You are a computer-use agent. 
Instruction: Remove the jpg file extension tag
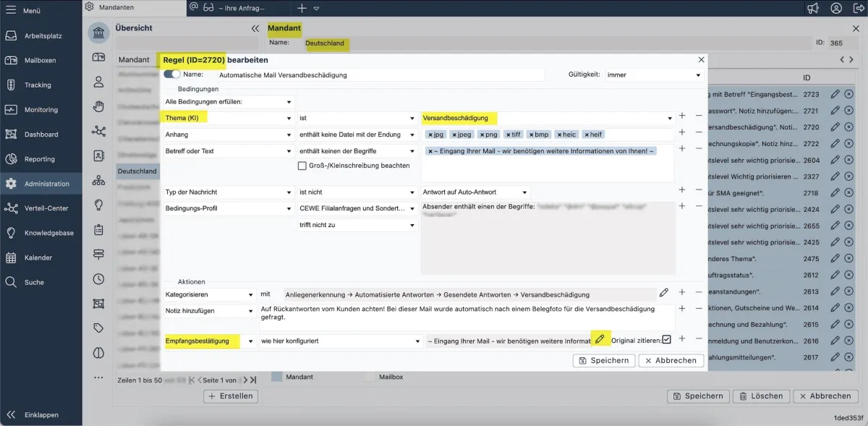pos(430,135)
